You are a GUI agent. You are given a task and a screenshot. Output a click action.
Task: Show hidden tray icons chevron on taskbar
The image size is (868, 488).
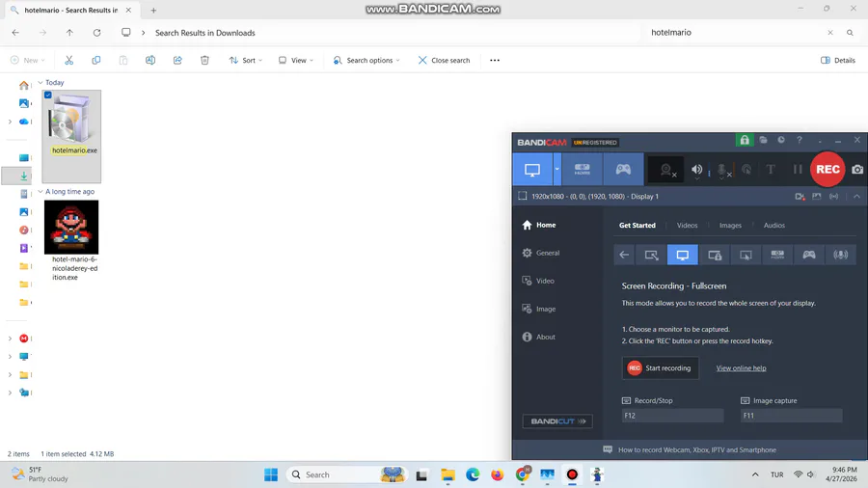(x=755, y=474)
